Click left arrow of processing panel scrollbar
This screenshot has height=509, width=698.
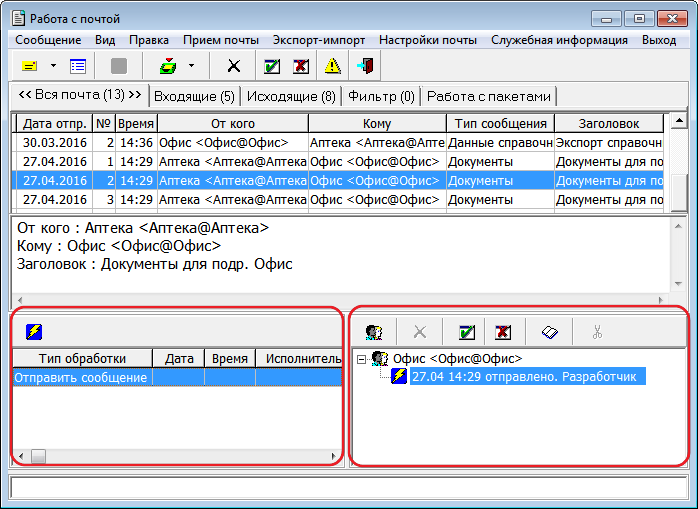(x=20, y=456)
